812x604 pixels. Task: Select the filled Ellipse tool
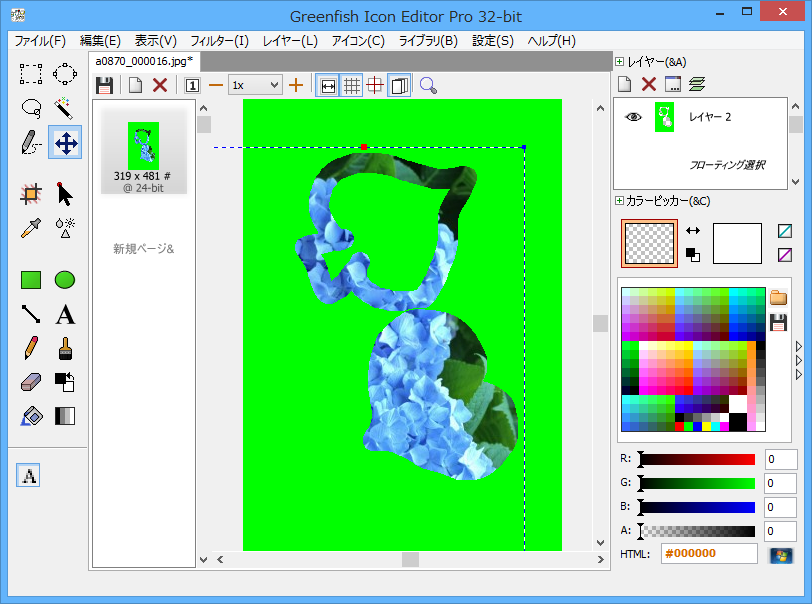pyautogui.click(x=65, y=280)
